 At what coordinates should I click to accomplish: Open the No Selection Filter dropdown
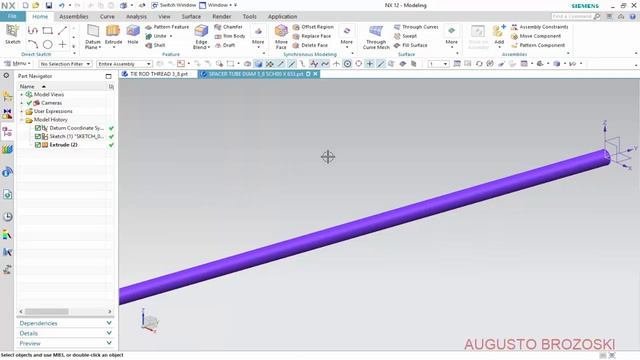coord(65,64)
